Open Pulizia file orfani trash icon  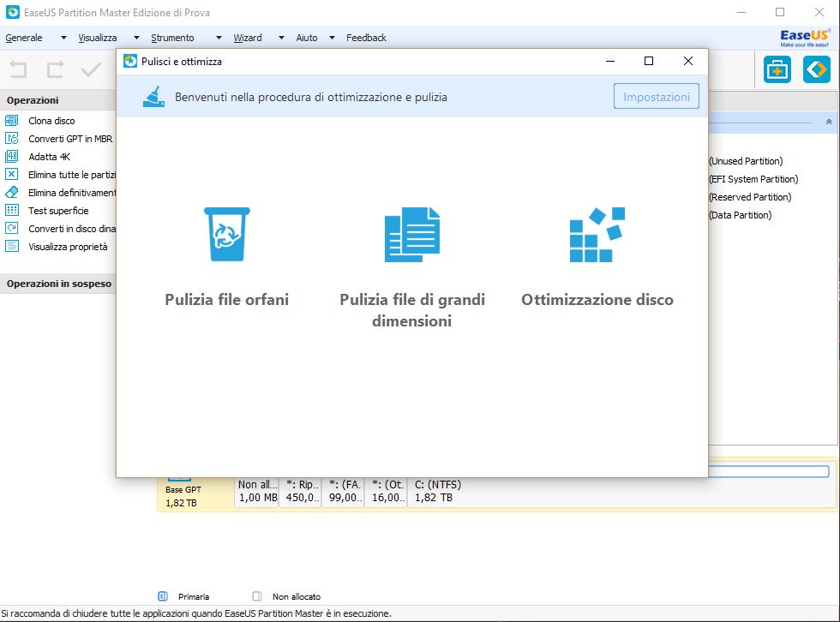pyautogui.click(x=226, y=234)
